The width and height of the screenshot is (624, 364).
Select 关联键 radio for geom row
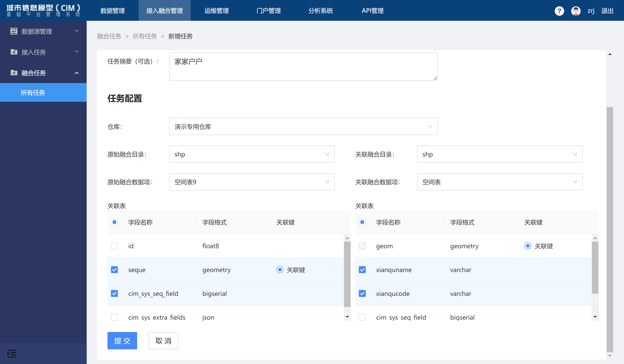click(528, 246)
